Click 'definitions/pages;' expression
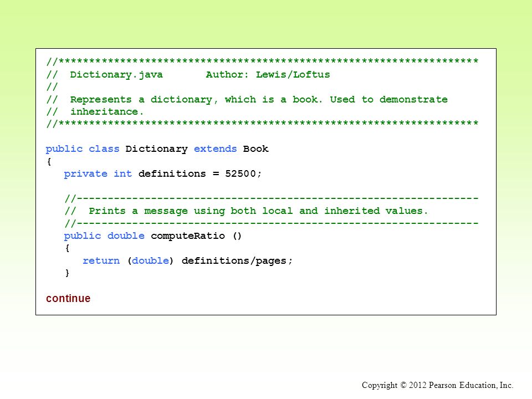532x399 pixels. coord(237,260)
